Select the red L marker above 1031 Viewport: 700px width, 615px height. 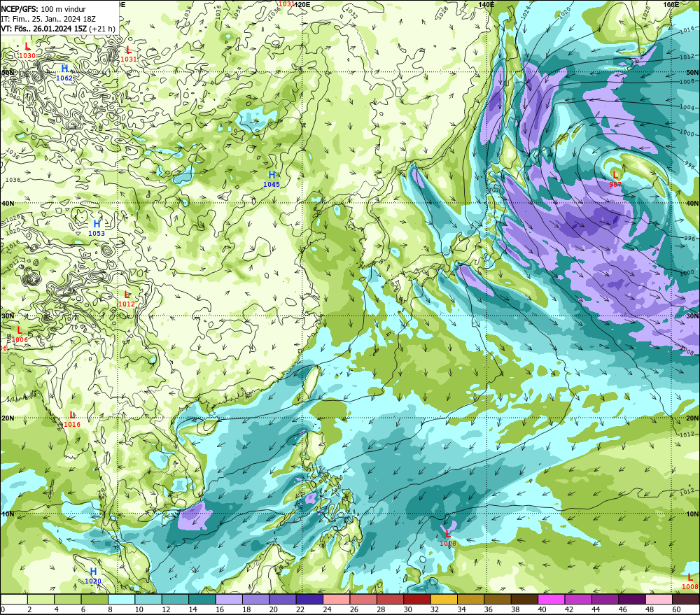(129, 50)
